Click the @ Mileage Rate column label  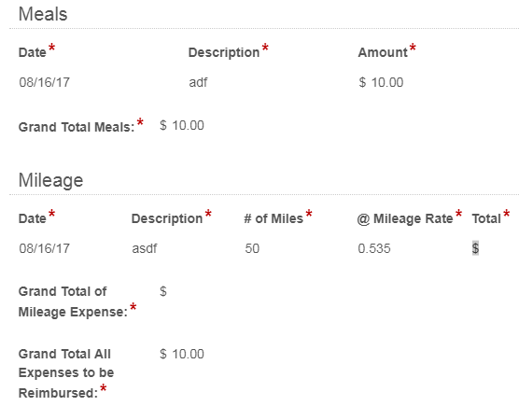pyautogui.click(x=405, y=218)
